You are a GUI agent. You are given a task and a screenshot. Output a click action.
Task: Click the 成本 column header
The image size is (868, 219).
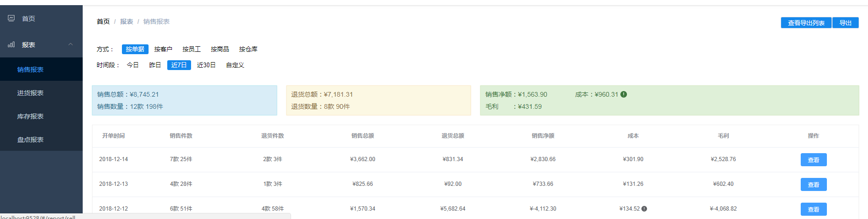pos(633,136)
